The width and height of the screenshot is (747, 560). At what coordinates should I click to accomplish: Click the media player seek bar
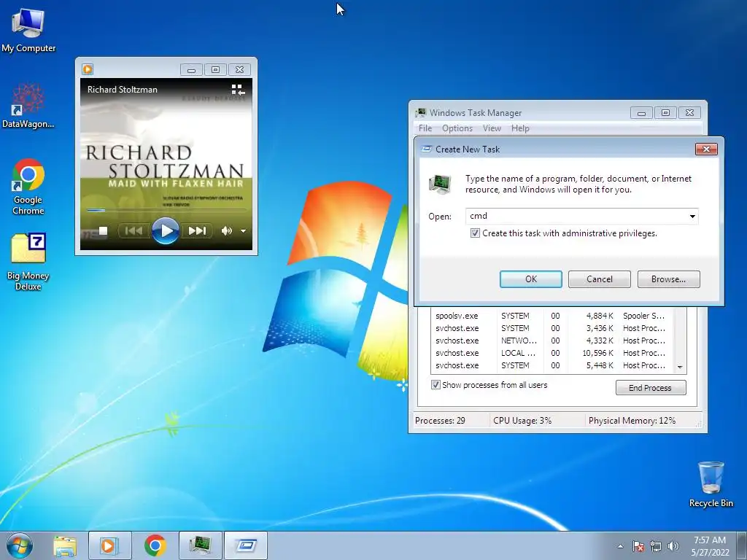pos(166,209)
